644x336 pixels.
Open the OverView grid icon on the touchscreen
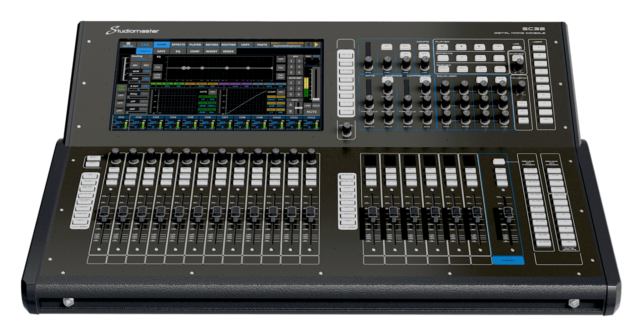coord(128,44)
